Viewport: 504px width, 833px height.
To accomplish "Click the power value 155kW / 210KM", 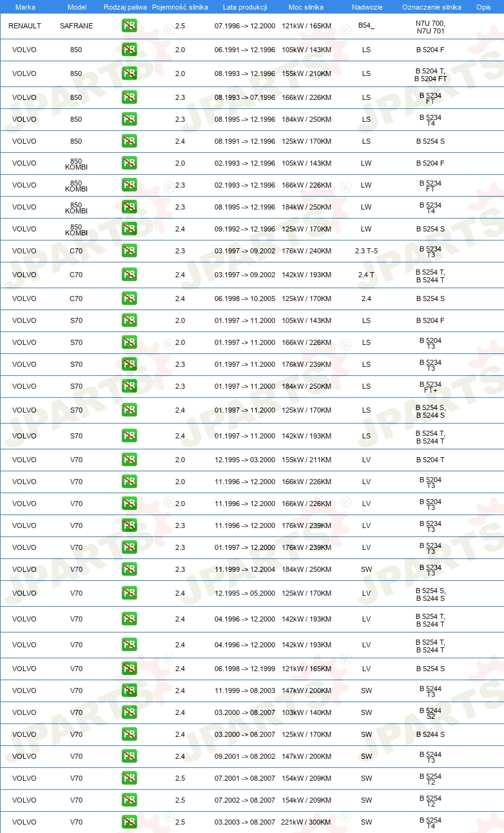I will pyautogui.click(x=306, y=73).
